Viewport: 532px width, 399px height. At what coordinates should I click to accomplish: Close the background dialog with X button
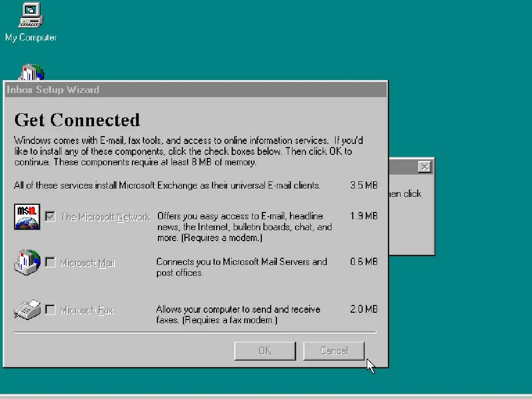point(424,167)
